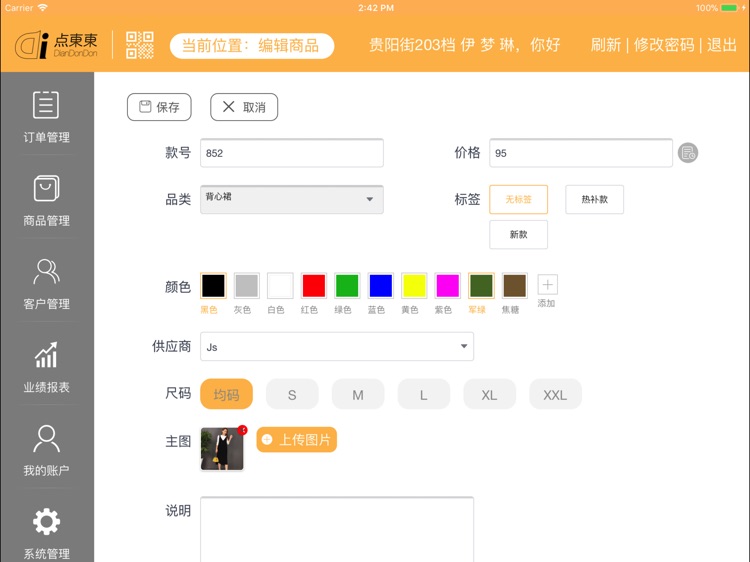Select the red 红色 swatch
The image size is (750, 562).
(x=314, y=286)
